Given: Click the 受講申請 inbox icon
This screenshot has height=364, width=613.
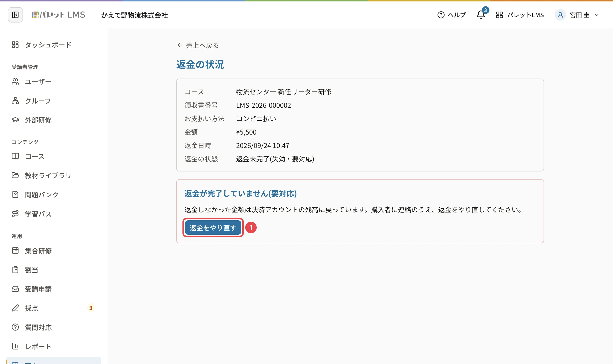Looking at the screenshot, I should point(15,289).
